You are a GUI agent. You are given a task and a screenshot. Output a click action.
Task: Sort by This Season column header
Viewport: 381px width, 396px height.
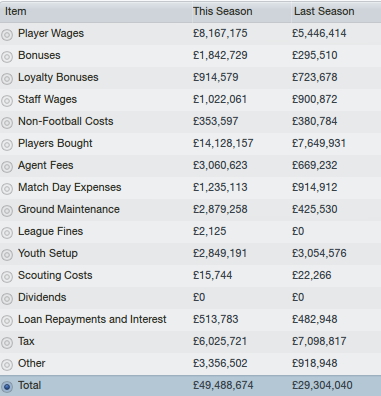tap(241, 12)
